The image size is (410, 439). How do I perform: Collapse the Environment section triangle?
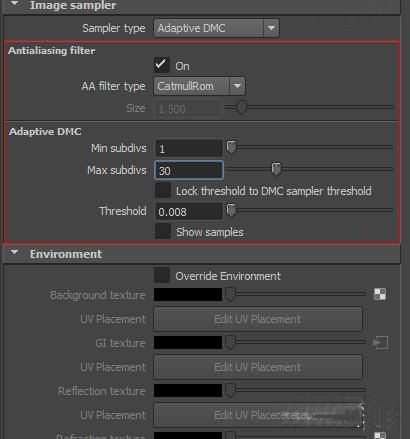pyautogui.click(x=14, y=253)
